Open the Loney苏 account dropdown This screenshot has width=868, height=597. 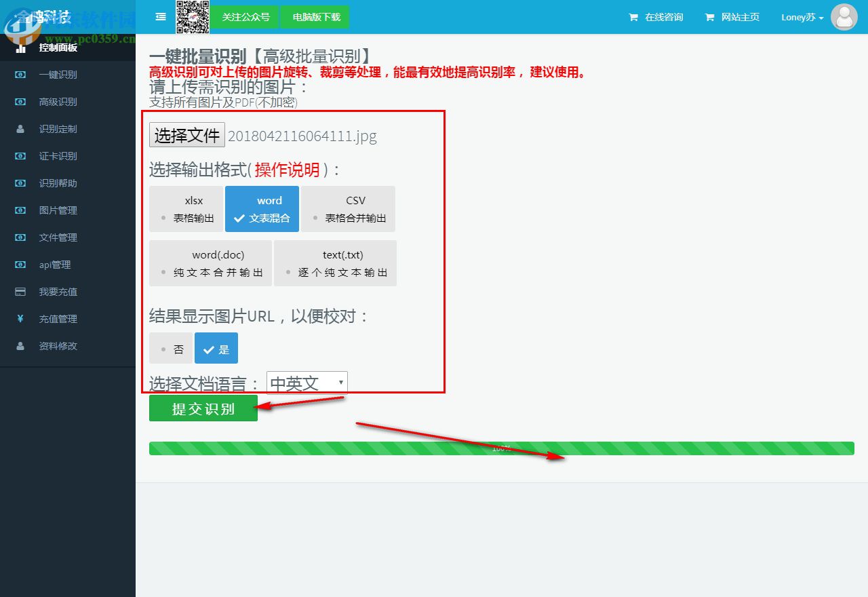click(x=802, y=17)
